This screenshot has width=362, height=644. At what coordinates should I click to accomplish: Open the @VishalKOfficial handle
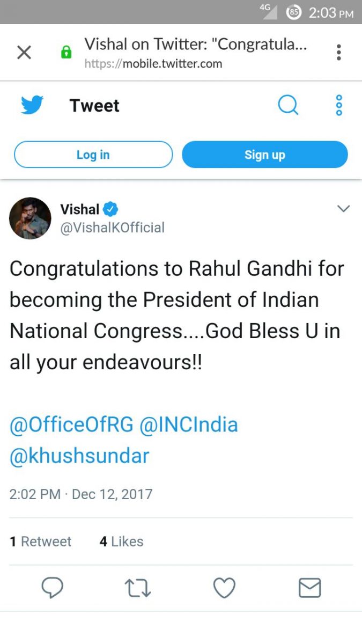[112, 228]
